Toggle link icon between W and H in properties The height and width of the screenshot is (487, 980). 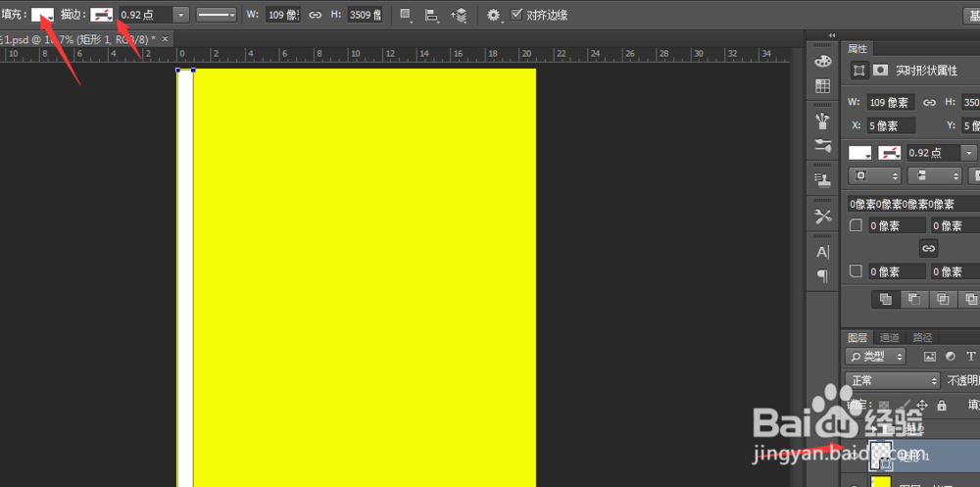[929, 103]
